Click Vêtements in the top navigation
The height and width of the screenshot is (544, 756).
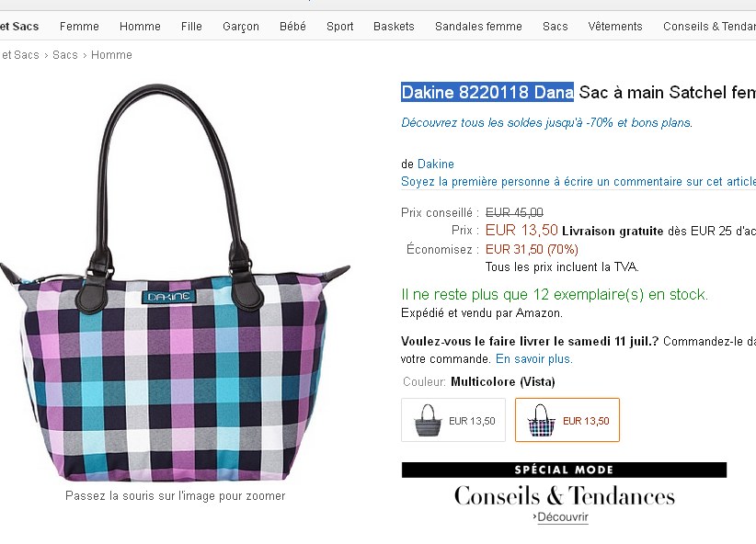pos(614,27)
